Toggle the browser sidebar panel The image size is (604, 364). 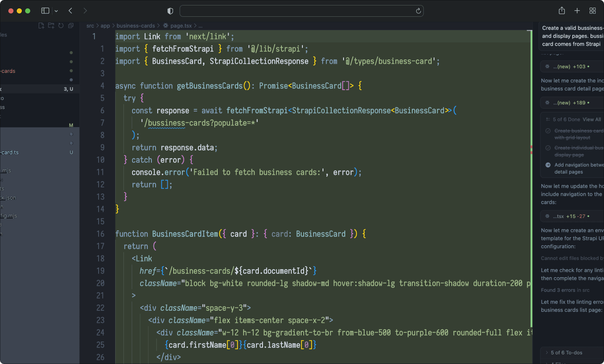[x=45, y=10]
